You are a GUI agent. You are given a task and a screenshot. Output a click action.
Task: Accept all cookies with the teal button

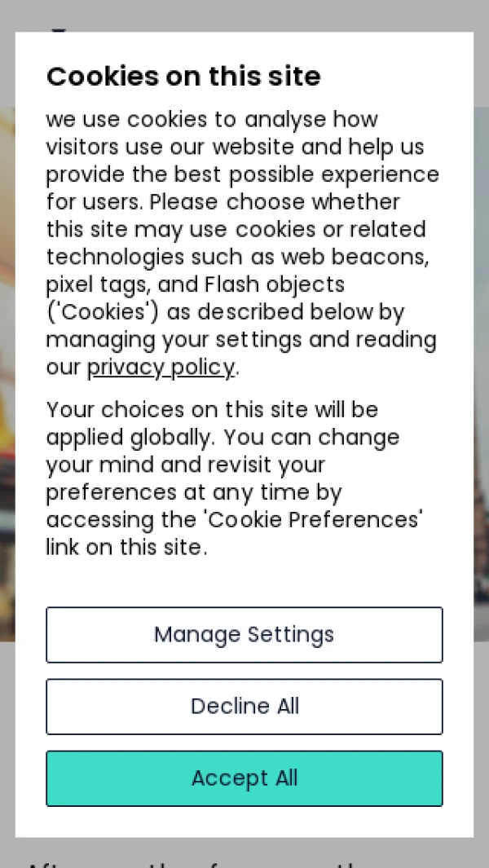pos(244,778)
